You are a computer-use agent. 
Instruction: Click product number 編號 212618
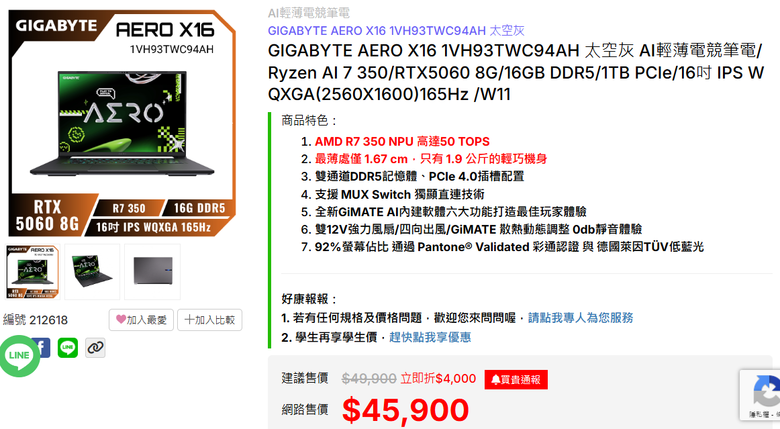[35, 320]
